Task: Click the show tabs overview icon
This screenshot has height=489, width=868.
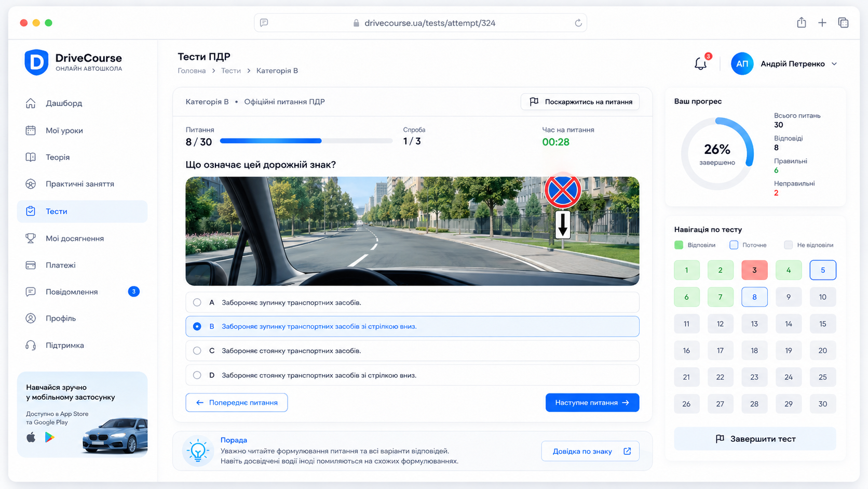Action: coord(843,22)
